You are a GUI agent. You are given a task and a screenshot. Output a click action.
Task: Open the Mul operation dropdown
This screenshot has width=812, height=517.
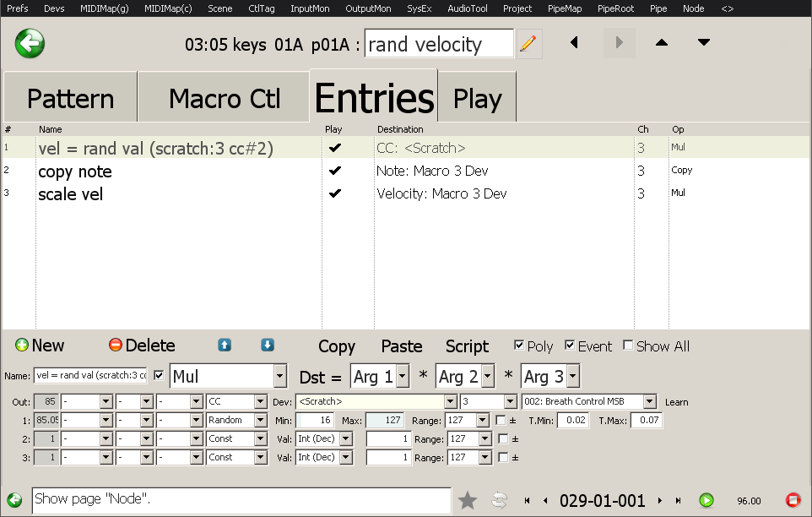pyautogui.click(x=279, y=376)
